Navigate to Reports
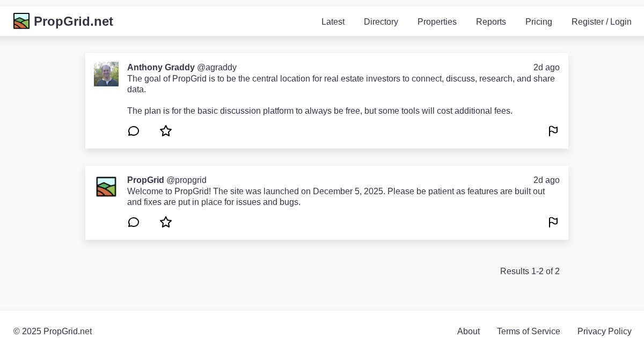Viewport: 644px width, 338px height. pyautogui.click(x=491, y=21)
